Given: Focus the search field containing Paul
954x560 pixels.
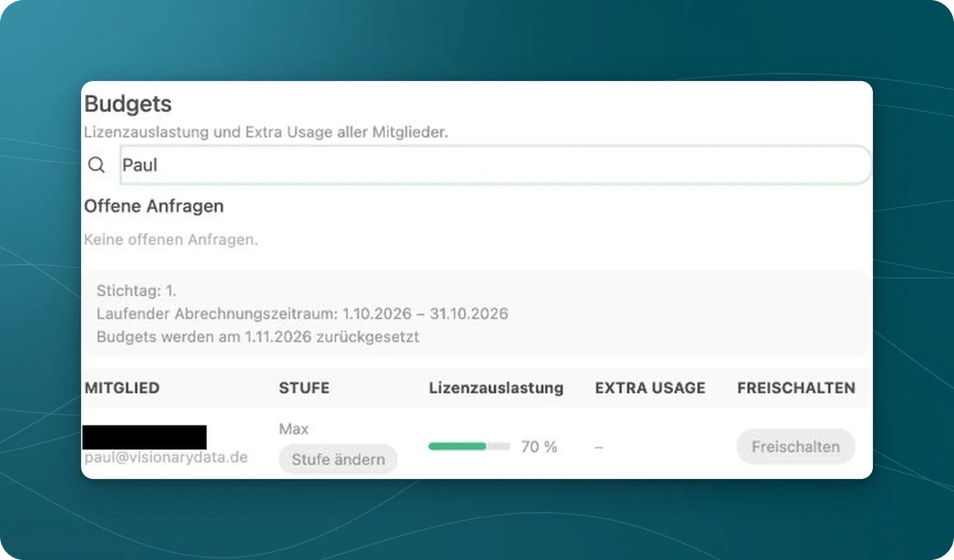Looking at the screenshot, I should (x=495, y=165).
